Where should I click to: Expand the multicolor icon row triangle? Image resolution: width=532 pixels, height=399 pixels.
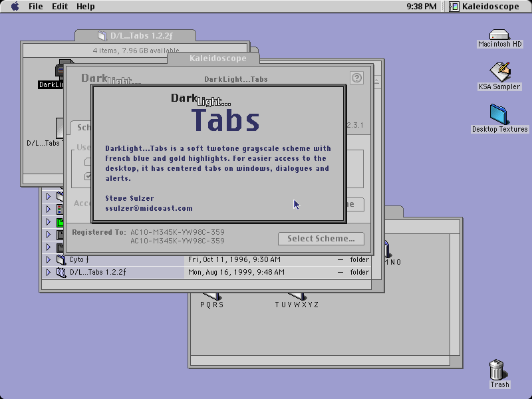point(48,209)
